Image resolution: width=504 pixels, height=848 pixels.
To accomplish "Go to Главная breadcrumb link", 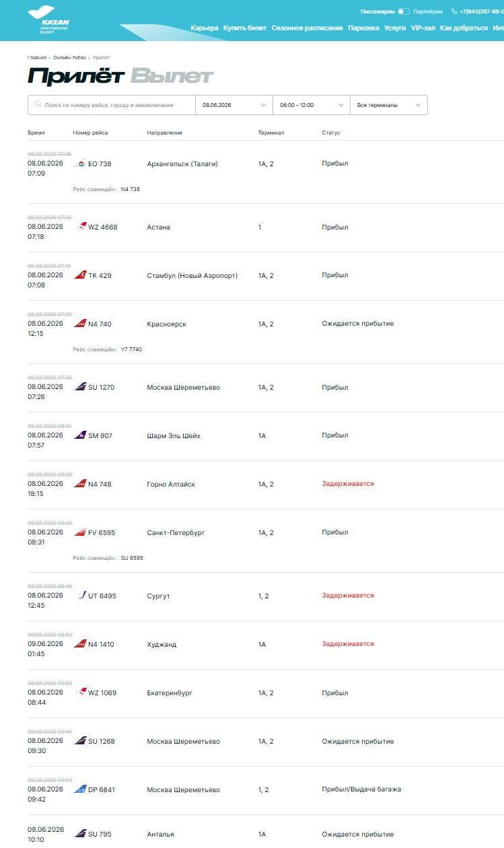I will tap(37, 58).
